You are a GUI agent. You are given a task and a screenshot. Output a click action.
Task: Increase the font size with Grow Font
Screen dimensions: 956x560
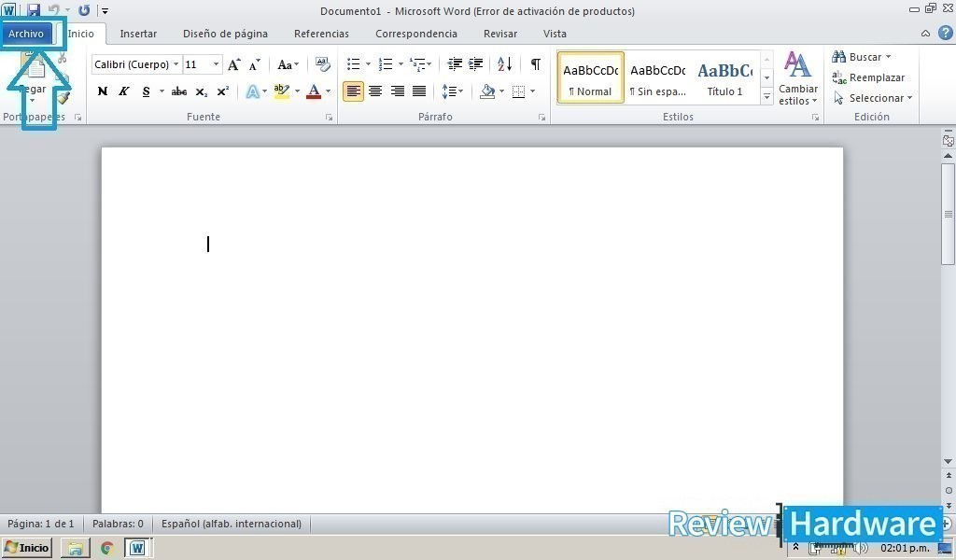click(x=233, y=64)
